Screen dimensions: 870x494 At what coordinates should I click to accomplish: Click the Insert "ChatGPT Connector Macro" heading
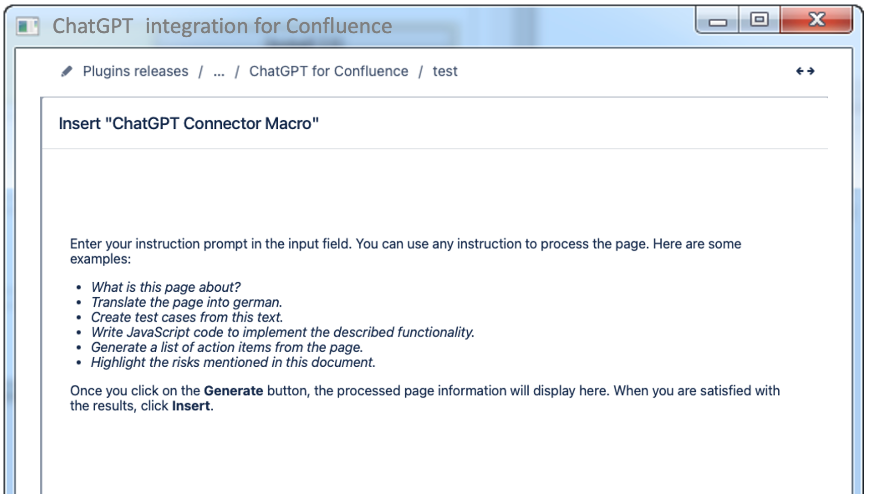(188, 124)
